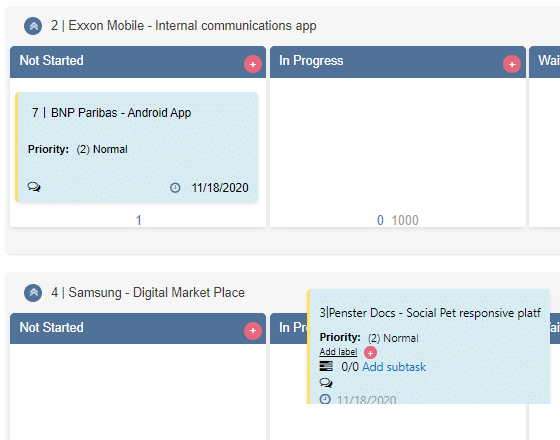Click the plus icon next to Add label
Screen dimensions: 560x440
click(x=370, y=353)
